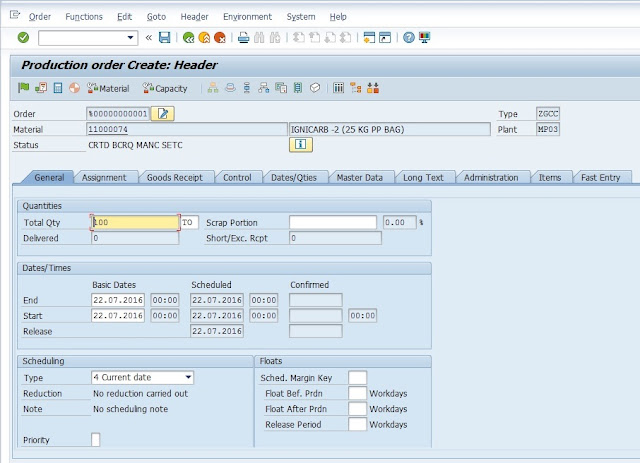Open the operations overview hierarchy icon
Image resolution: width=640 pixels, height=463 pixels.
pyautogui.click(x=213, y=88)
